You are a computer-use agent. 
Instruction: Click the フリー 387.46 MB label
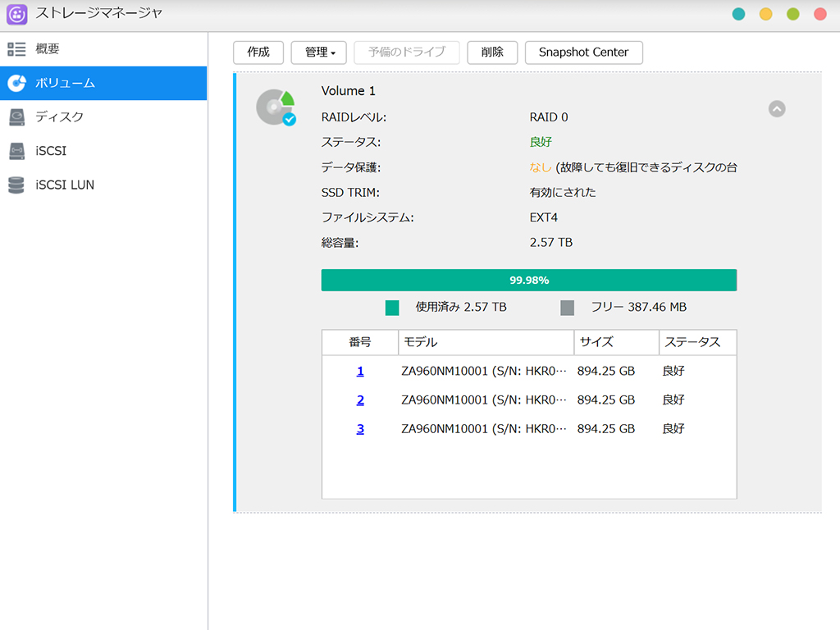pyautogui.click(x=638, y=307)
